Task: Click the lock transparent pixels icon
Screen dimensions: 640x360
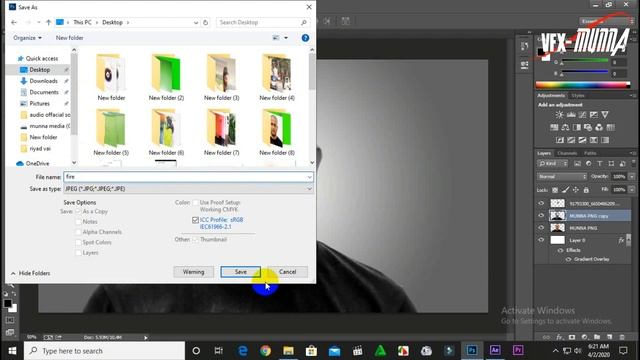Action: pyautogui.click(x=555, y=190)
